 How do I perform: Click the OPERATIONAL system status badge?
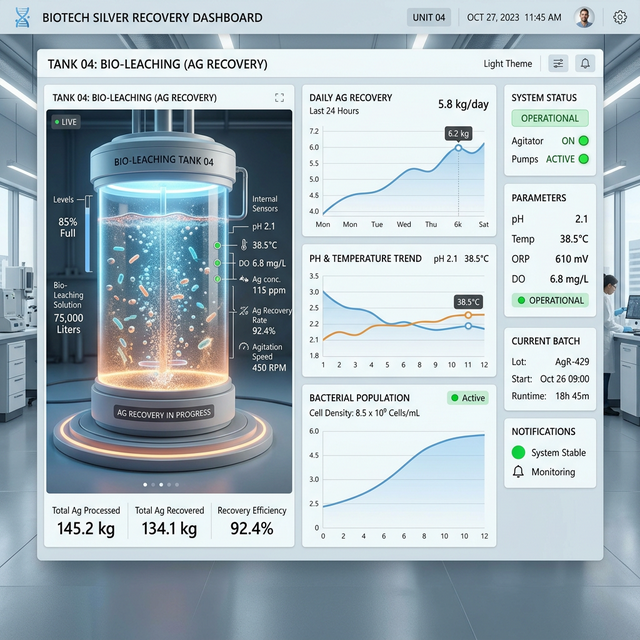550,118
